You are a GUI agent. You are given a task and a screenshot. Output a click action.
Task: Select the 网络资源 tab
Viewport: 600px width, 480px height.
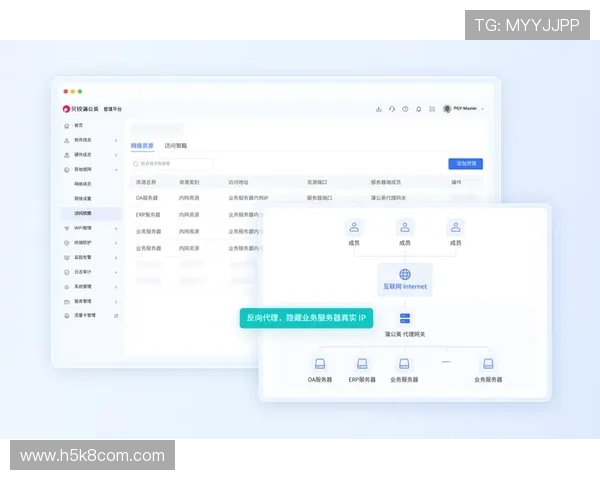(x=143, y=146)
